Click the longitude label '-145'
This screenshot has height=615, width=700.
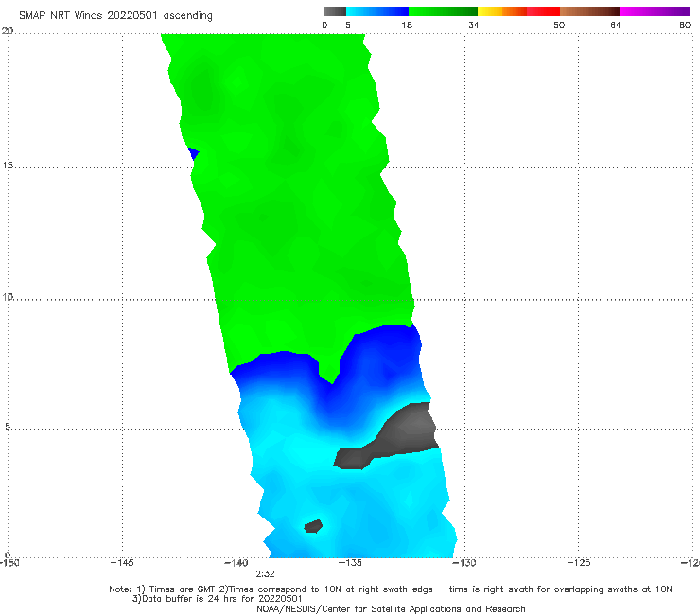pos(122,563)
